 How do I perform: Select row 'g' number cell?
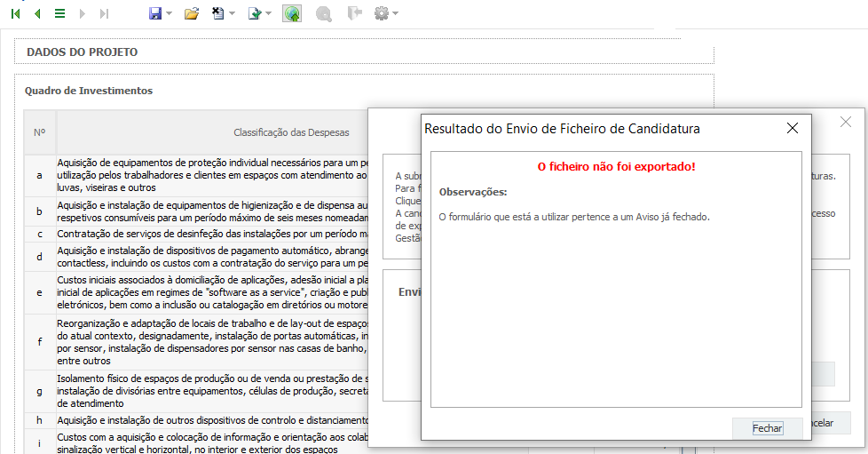tap(39, 391)
